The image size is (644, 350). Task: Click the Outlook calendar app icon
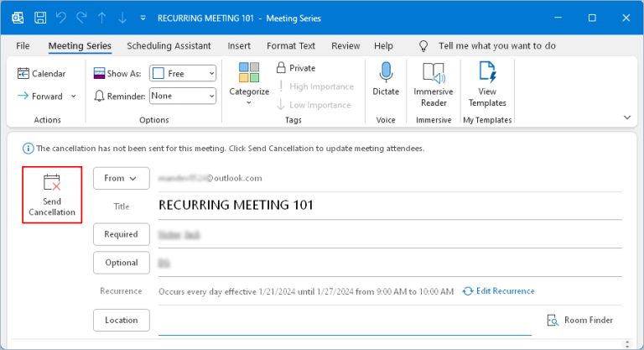(x=18, y=18)
